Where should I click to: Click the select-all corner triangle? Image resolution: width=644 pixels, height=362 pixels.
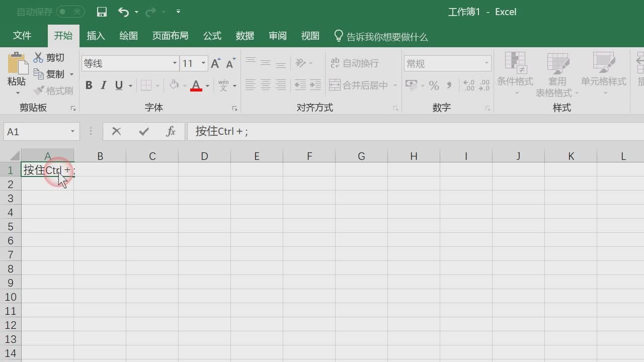click(x=15, y=156)
